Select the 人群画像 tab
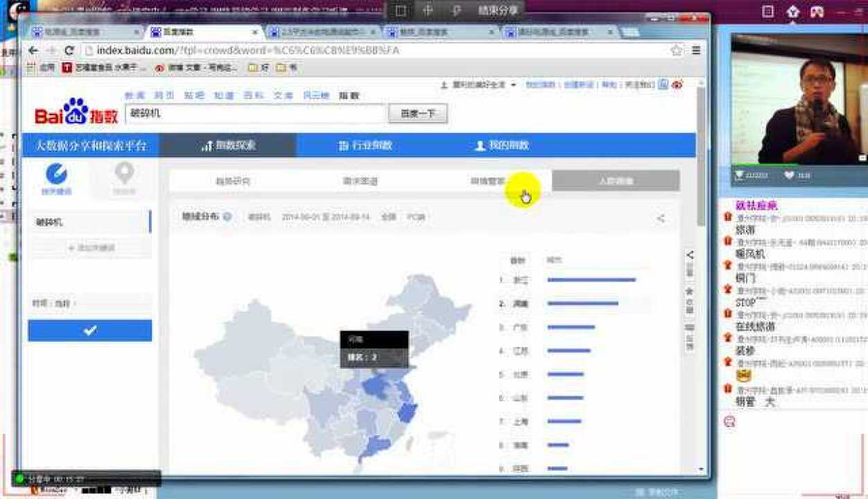Image resolution: width=868 pixels, height=499 pixels. tap(616, 181)
